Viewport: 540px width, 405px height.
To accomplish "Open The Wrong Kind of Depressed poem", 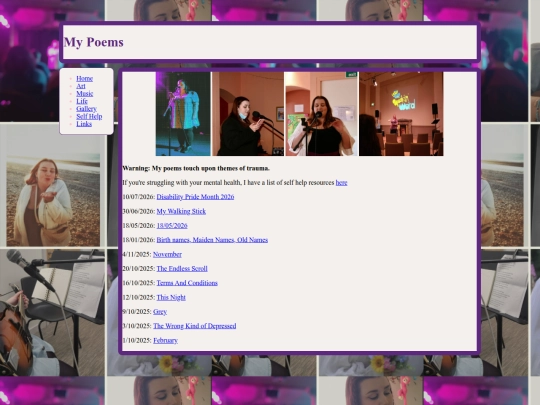I will coord(195,326).
